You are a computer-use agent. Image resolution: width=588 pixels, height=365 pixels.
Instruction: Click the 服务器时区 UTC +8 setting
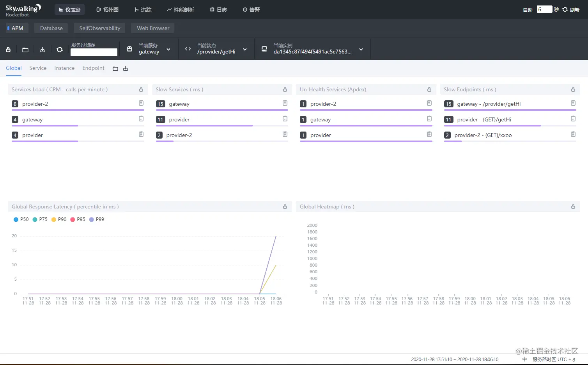(x=554, y=360)
